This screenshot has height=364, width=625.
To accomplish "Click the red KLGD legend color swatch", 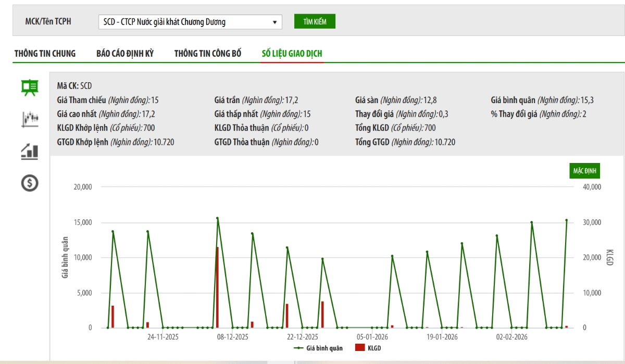I will click(x=360, y=348).
